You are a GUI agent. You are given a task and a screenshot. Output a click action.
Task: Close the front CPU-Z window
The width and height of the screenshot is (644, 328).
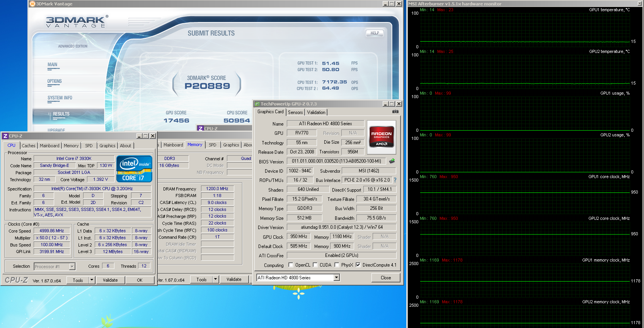(153, 136)
